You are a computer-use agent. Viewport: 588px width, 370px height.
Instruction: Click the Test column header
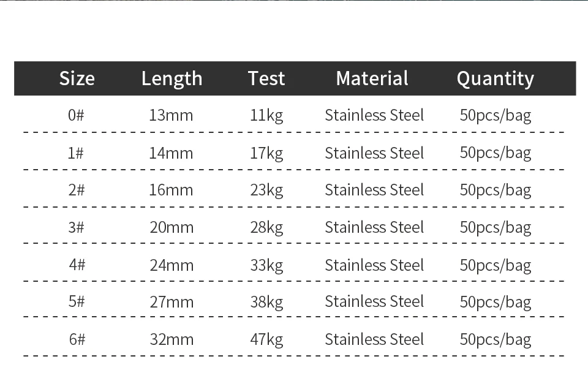266,78
